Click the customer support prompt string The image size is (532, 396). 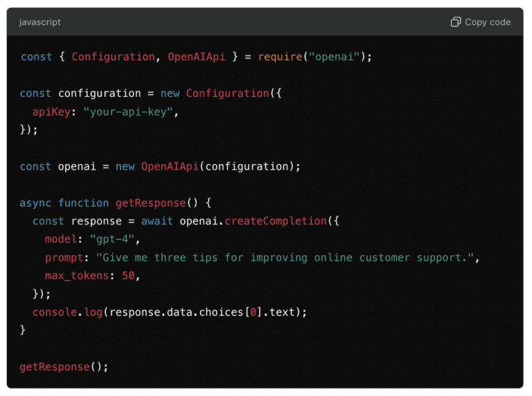click(x=287, y=258)
